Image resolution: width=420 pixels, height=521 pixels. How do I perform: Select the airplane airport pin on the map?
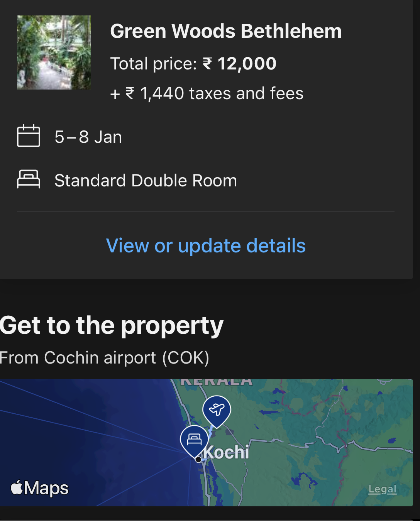[217, 410]
